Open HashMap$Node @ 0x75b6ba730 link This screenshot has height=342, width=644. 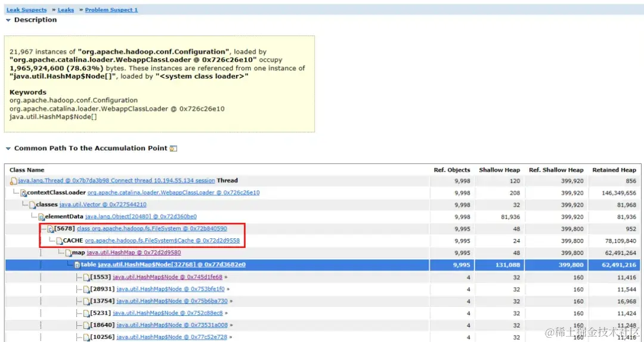pyautogui.click(x=172, y=301)
